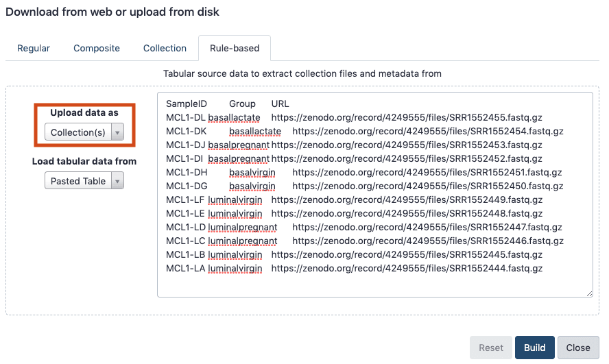Click the "Load tabular data from" label

click(84, 161)
